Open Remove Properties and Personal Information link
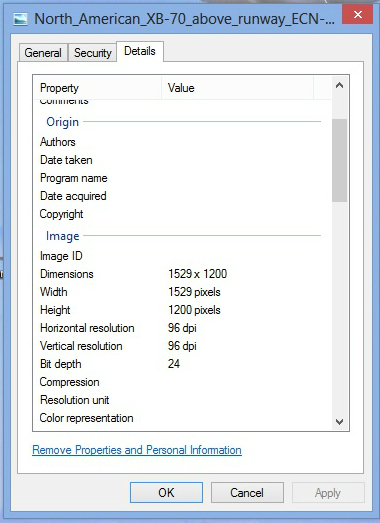 (137, 450)
